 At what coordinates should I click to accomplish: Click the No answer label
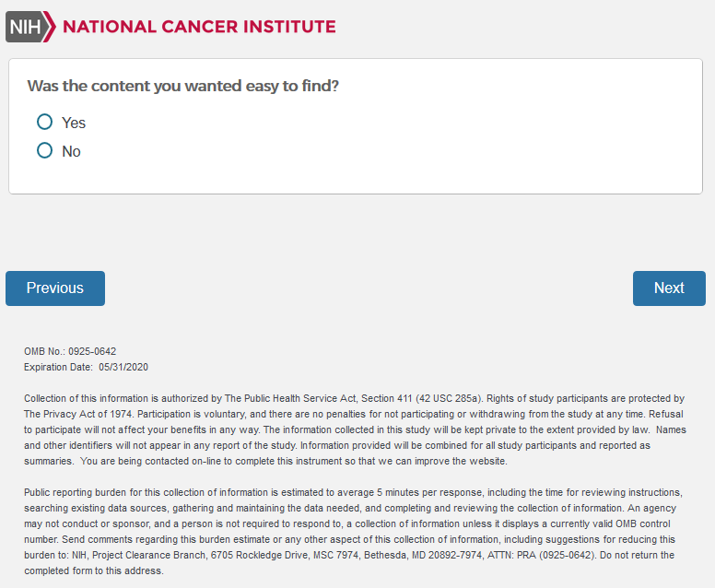click(71, 151)
